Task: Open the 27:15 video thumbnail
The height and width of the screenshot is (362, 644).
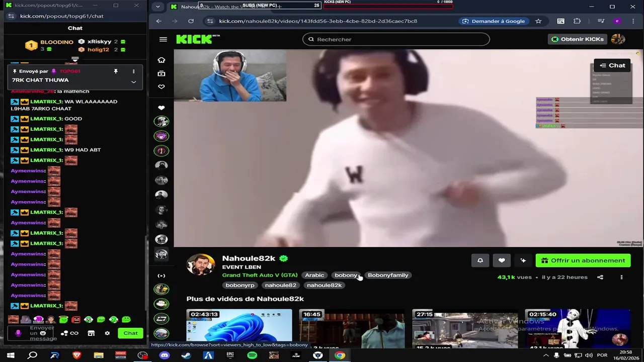Action: pos(465,329)
